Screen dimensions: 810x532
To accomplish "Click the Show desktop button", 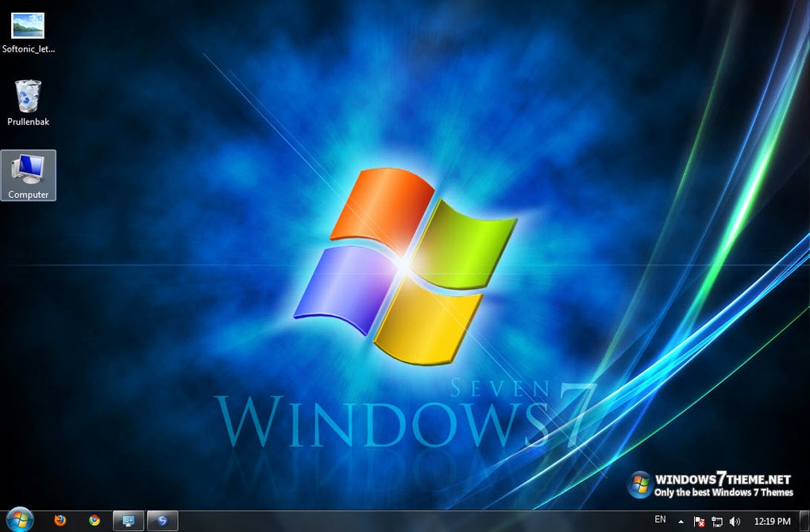I will coord(804,521).
